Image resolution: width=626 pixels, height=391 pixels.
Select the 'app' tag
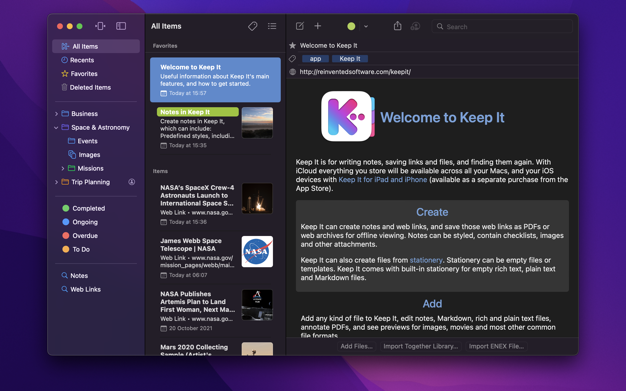[x=315, y=59]
